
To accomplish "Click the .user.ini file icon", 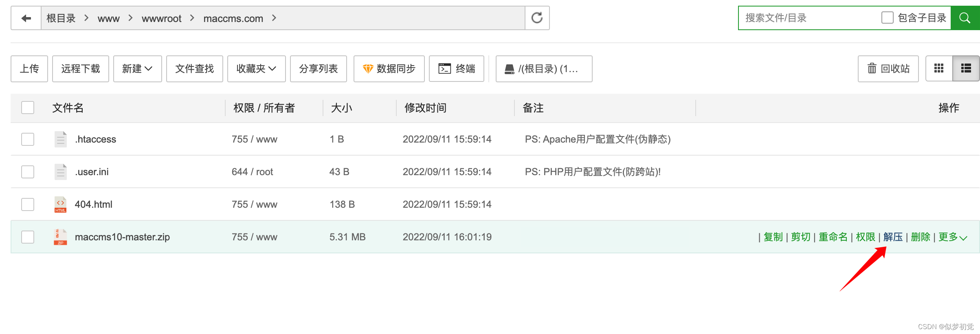I will [61, 171].
